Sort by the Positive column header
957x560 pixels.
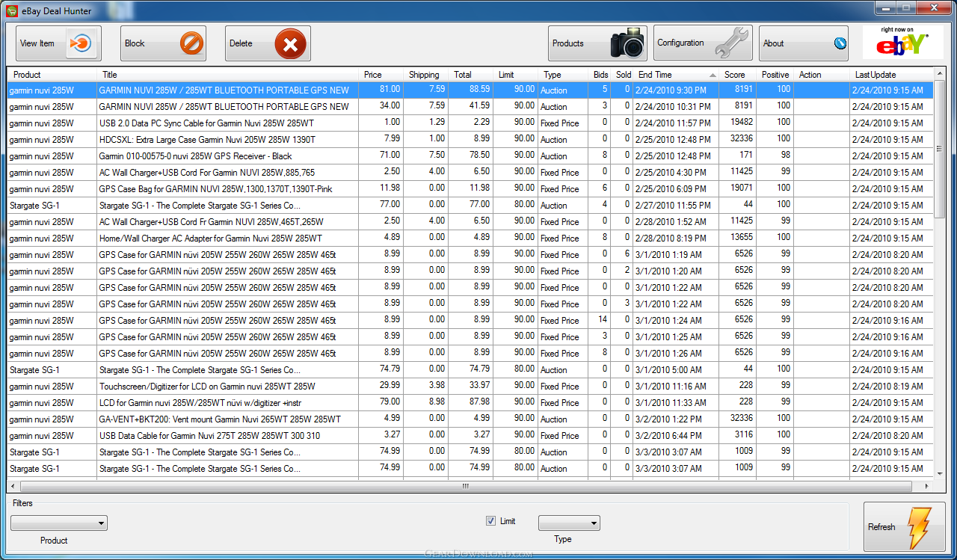(x=775, y=75)
